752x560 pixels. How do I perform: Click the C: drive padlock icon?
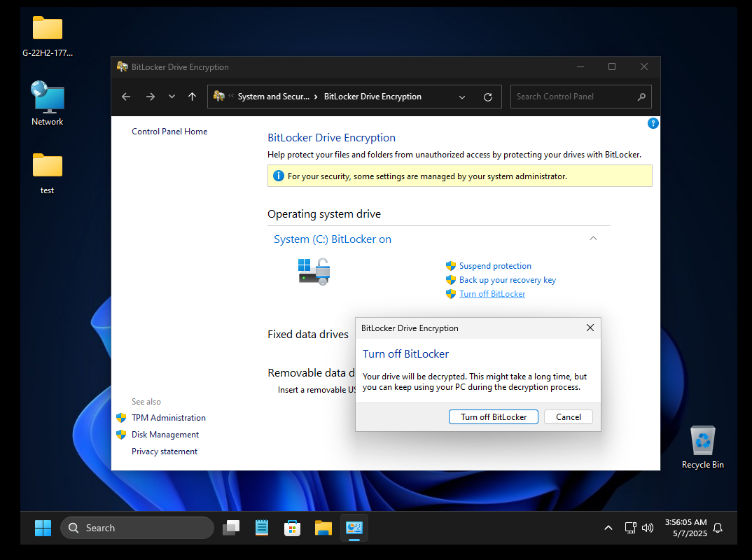coord(314,272)
